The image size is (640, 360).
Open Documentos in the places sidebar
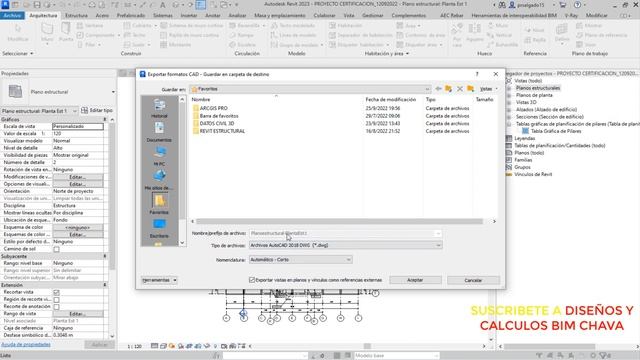click(159, 132)
